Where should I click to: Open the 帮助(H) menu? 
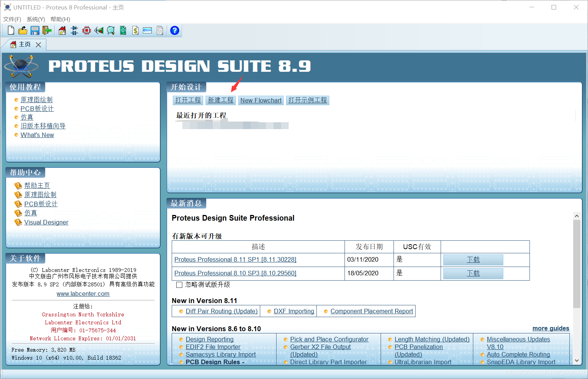coord(60,19)
